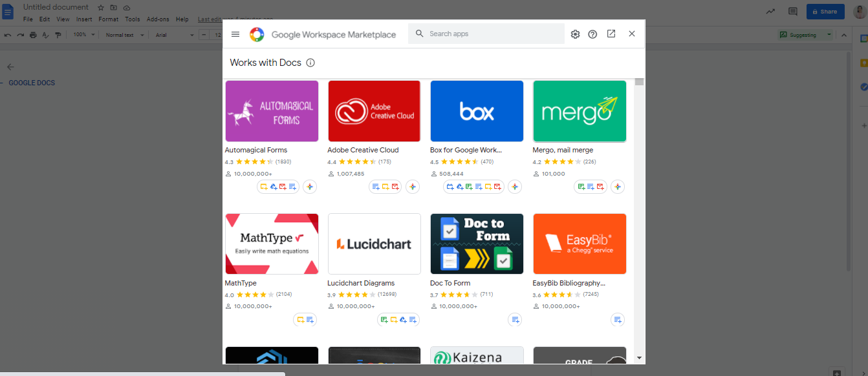868x376 pixels.
Task: Click the Marketplace help question mark icon
Action: [592, 34]
